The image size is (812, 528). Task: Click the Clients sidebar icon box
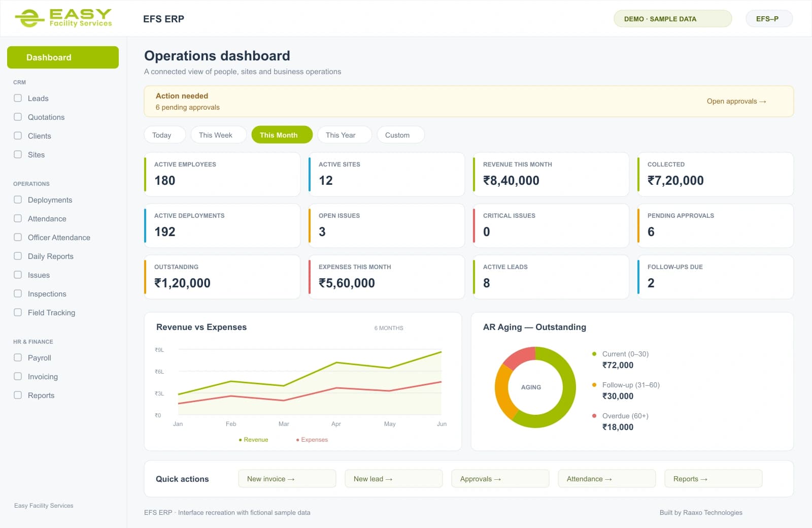pyautogui.click(x=18, y=136)
